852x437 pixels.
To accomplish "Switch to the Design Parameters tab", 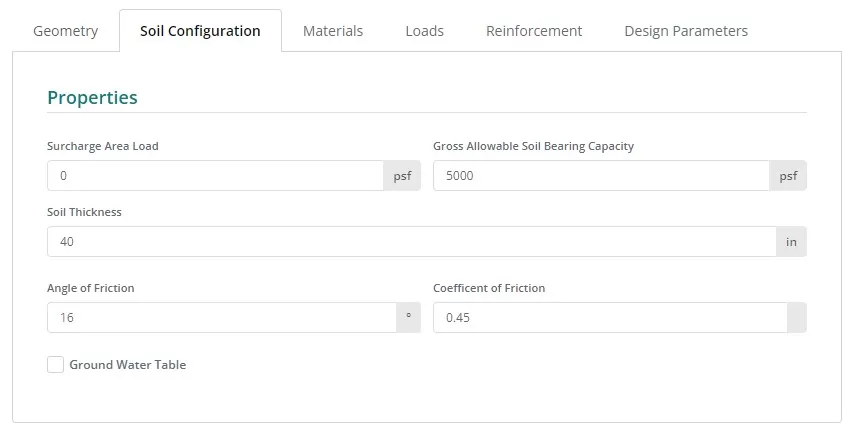I will (x=686, y=31).
